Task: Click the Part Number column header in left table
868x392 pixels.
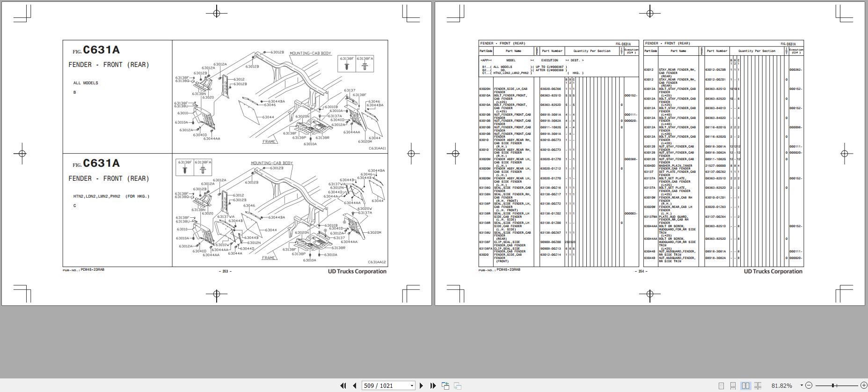Action: (552, 51)
